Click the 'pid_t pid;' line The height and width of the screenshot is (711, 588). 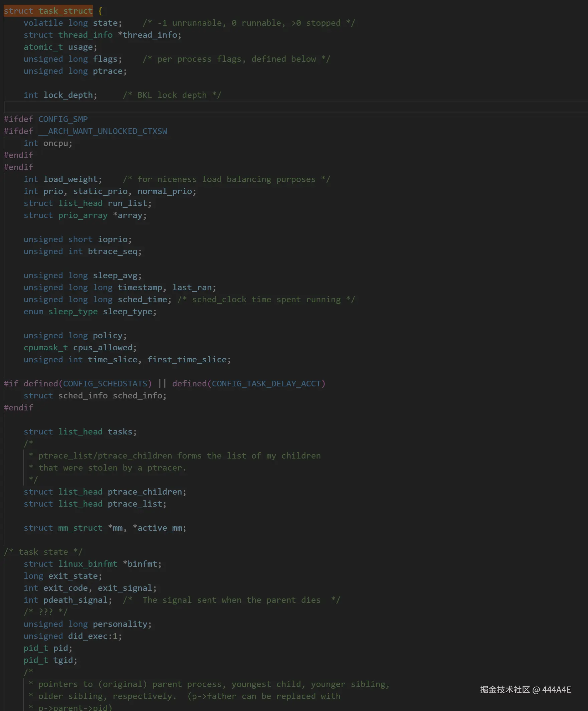pyautogui.click(x=48, y=648)
